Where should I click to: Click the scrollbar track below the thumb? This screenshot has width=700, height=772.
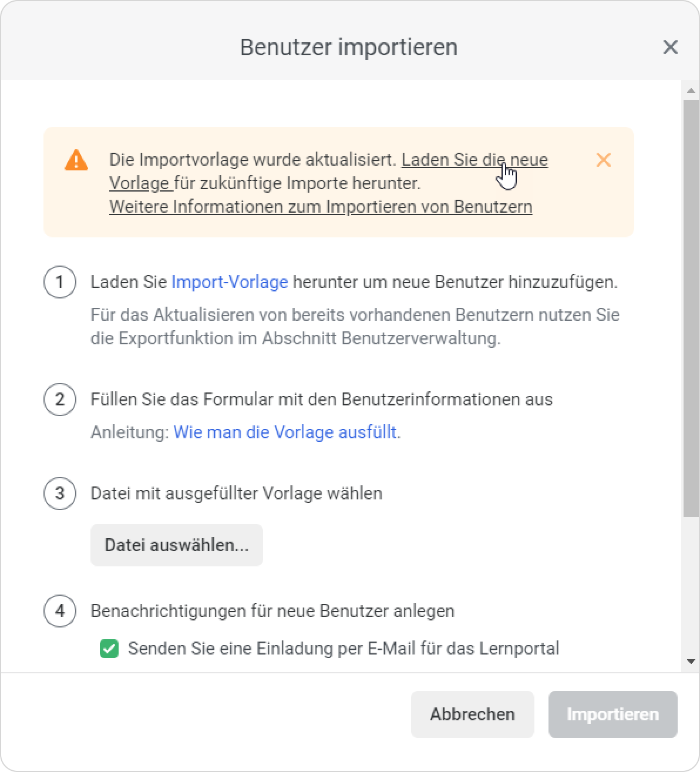pyautogui.click(x=691, y=588)
